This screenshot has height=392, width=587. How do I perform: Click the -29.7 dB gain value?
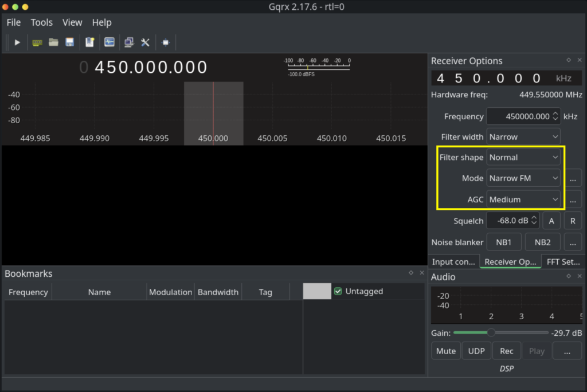(567, 333)
